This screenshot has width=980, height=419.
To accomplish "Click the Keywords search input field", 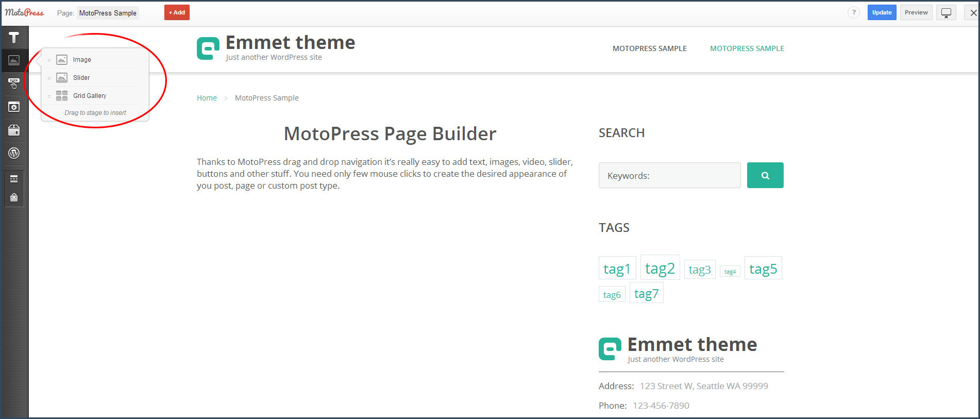I will pyautogui.click(x=670, y=175).
